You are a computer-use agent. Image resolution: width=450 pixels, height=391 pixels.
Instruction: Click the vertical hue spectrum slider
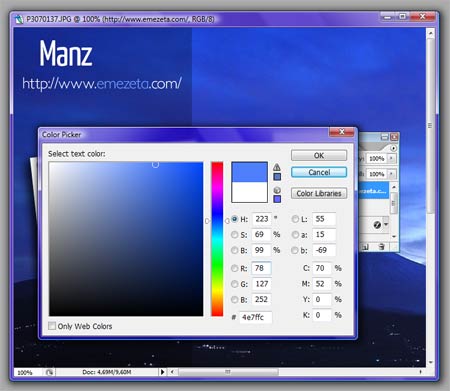pyautogui.click(x=217, y=239)
